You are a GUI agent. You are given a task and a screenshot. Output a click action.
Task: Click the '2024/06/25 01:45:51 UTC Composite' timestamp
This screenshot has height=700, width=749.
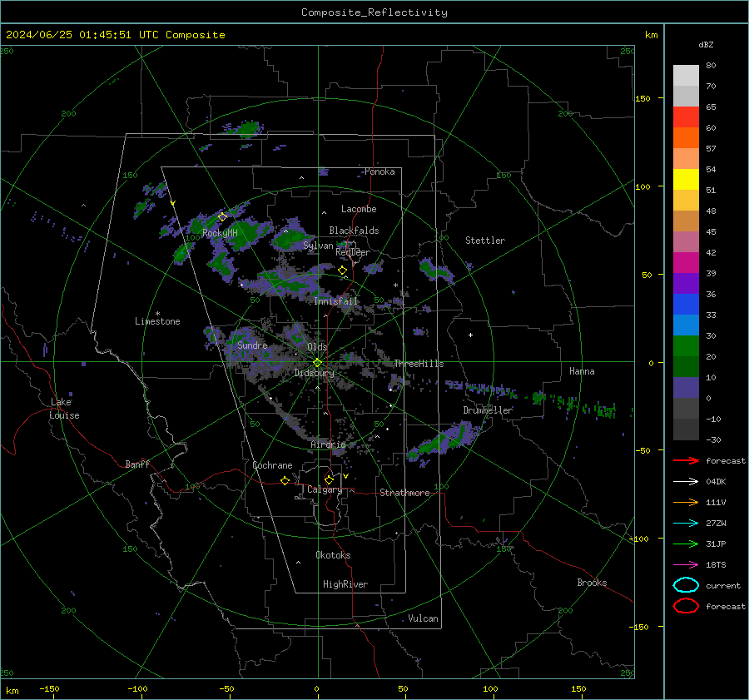[115, 35]
